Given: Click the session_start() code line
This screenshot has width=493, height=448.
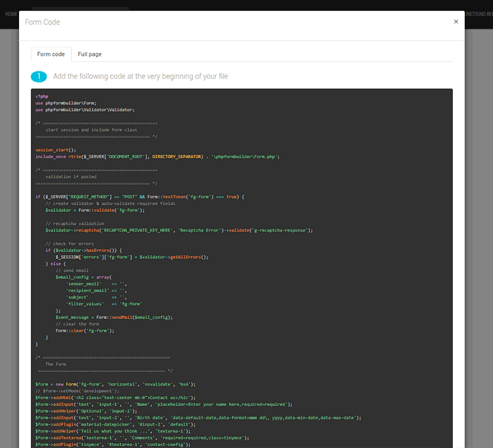Looking at the screenshot, I should (x=55, y=150).
